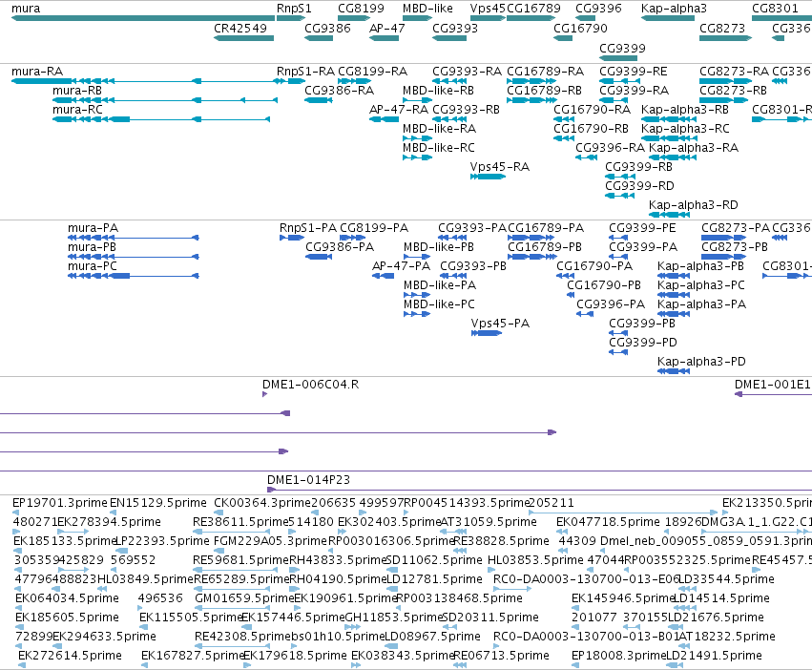This screenshot has width=812, height=670.
Task: Click the EK047718.5prime EST label
Action: [x=608, y=522]
